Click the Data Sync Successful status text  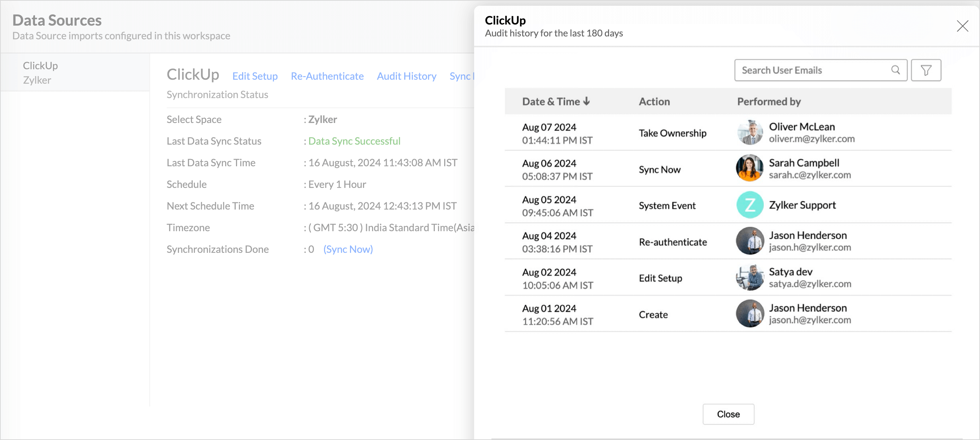[354, 141]
